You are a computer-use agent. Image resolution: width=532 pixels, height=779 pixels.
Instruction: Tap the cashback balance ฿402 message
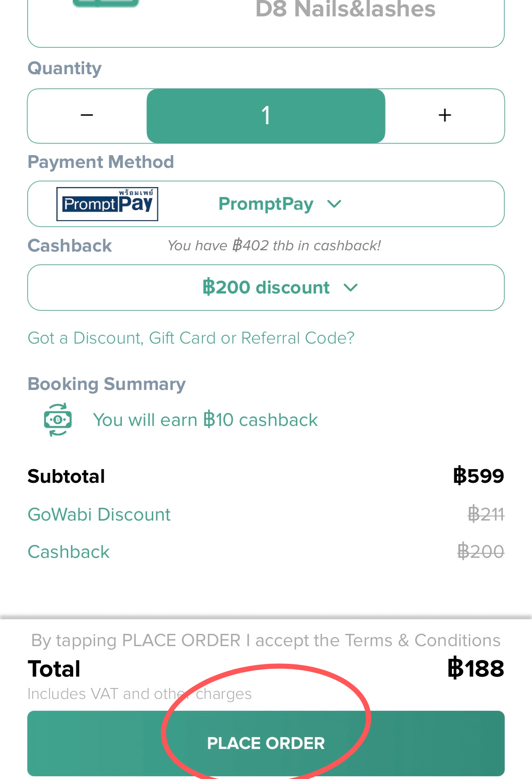[x=274, y=246]
